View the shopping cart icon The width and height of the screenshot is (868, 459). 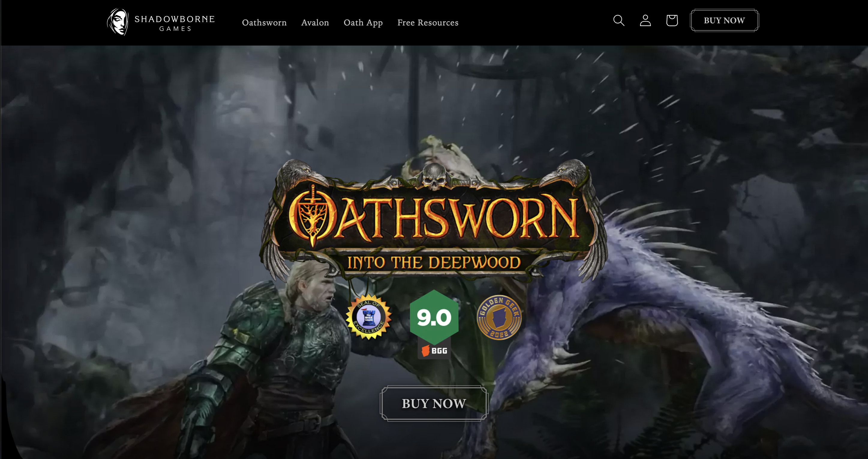tap(672, 21)
